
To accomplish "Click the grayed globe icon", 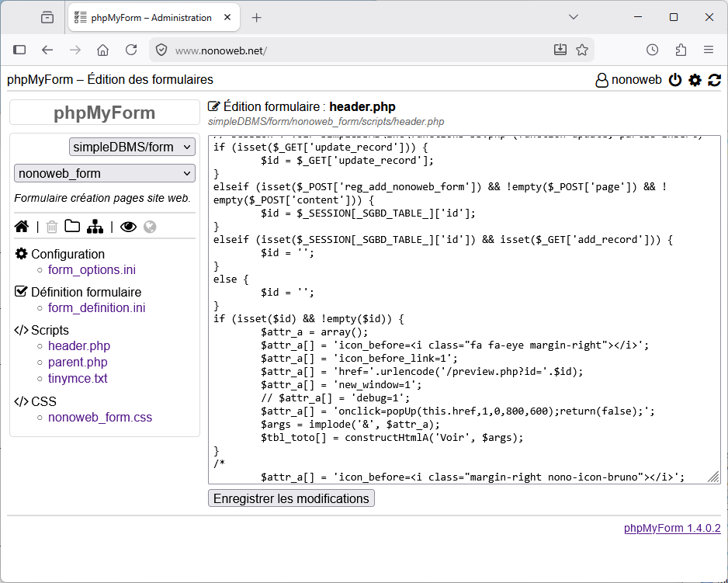I will click(x=150, y=227).
